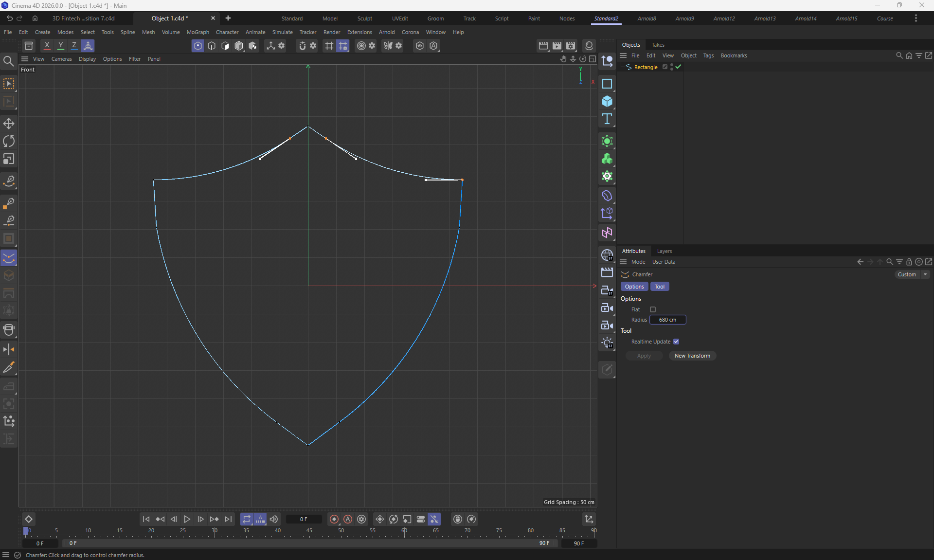The width and height of the screenshot is (934, 560).
Task: Switch to the Takes tab
Action: [x=658, y=45]
